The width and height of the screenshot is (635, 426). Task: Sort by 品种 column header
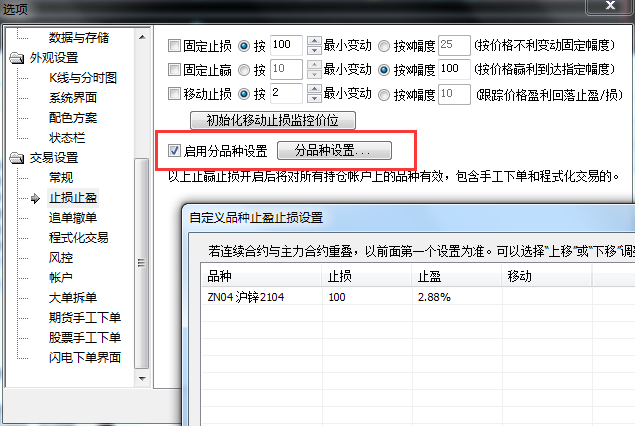262,276
